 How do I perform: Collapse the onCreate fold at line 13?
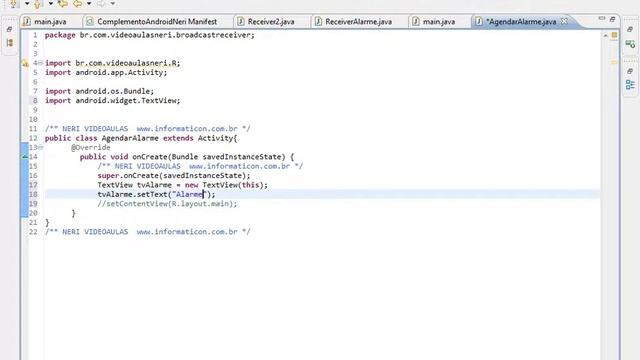(x=40, y=147)
